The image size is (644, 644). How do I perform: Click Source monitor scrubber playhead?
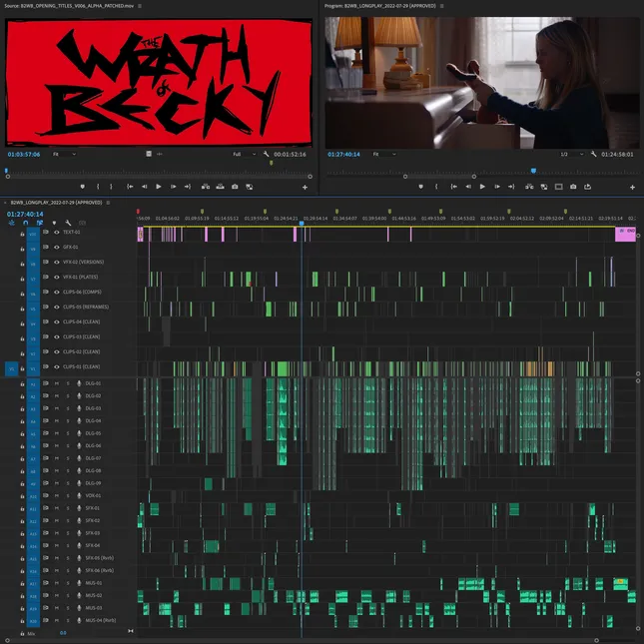(x=6, y=171)
